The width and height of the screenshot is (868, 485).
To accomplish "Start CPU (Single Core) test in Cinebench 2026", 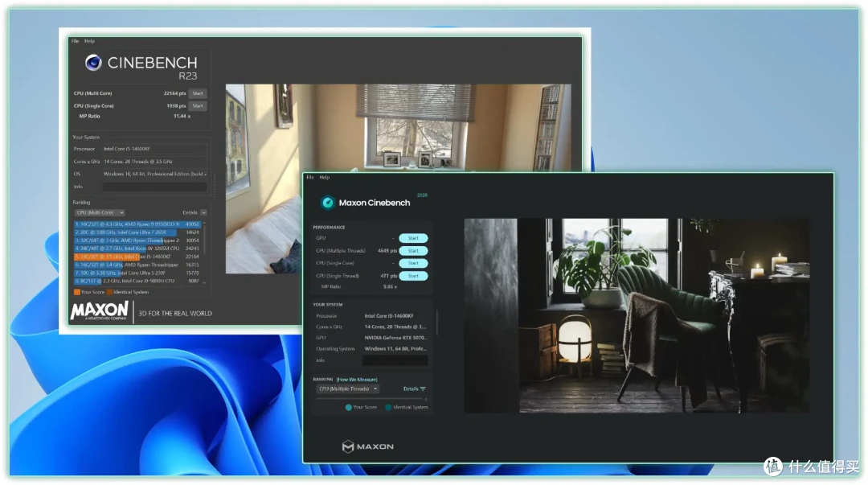I will (413, 263).
